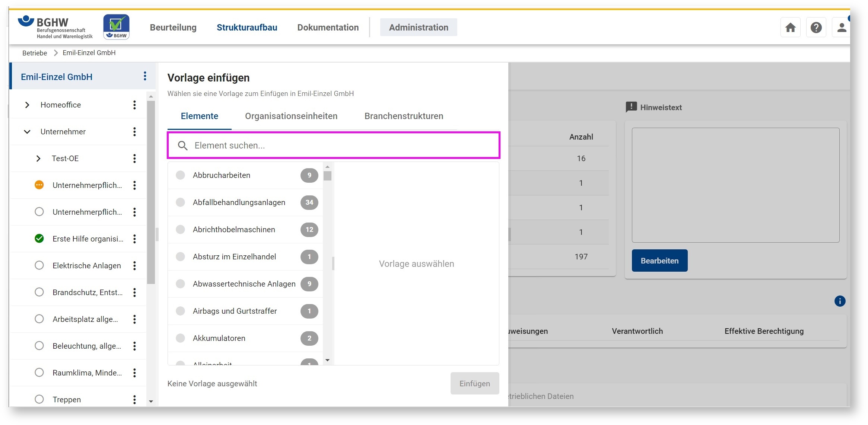Click the Bearbeiten button

point(659,261)
